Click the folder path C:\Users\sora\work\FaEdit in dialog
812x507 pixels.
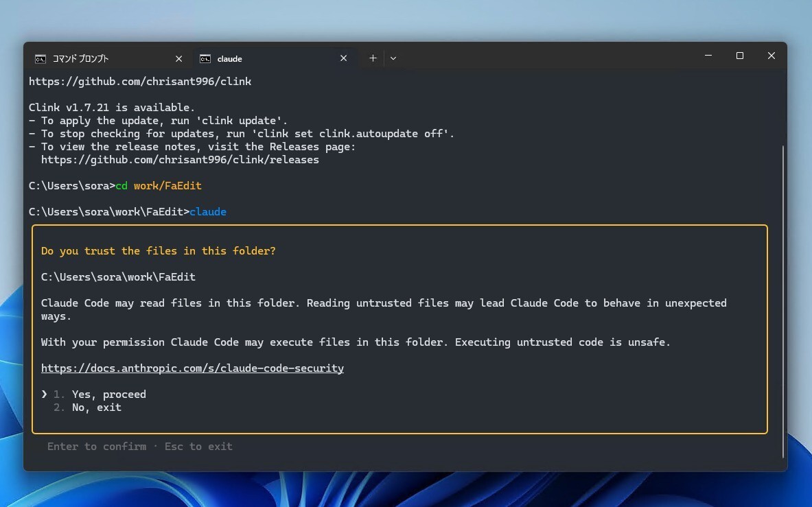click(x=118, y=276)
